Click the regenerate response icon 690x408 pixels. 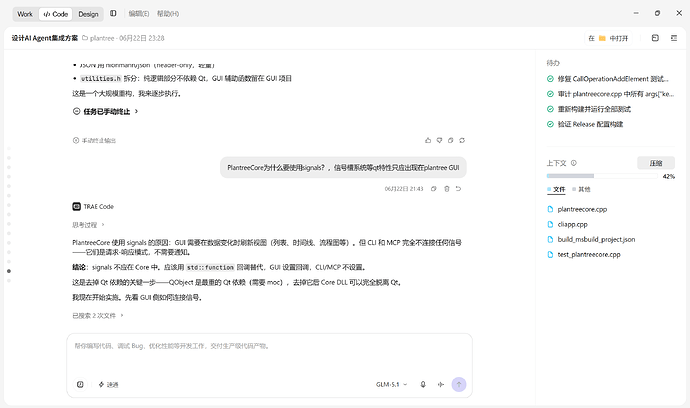point(462,140)
